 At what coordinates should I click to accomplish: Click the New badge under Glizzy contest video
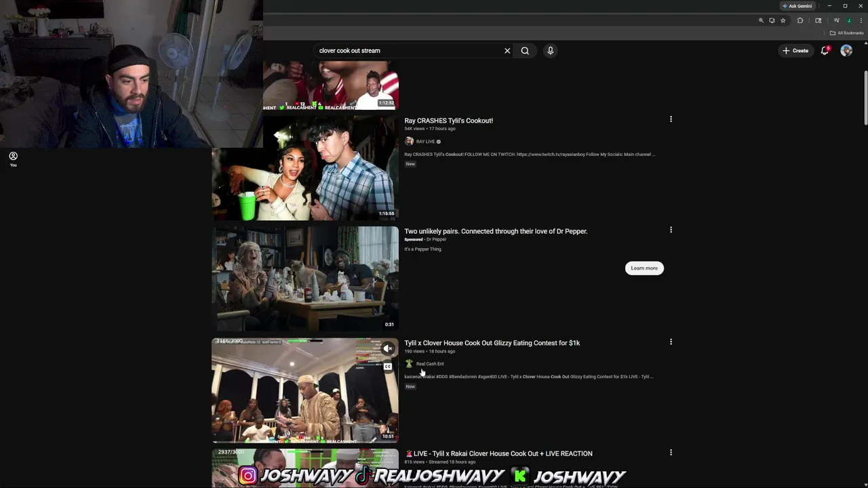410,386
